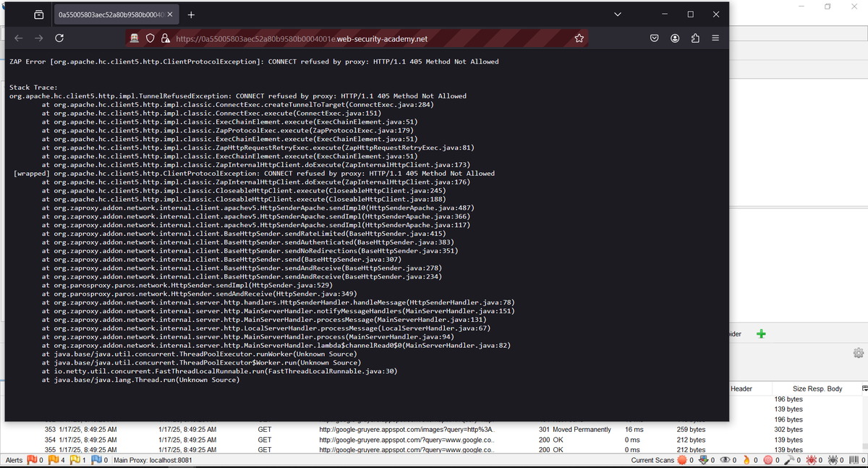
Task: Open the Pocket save button
Action: [x=654, y=38]
